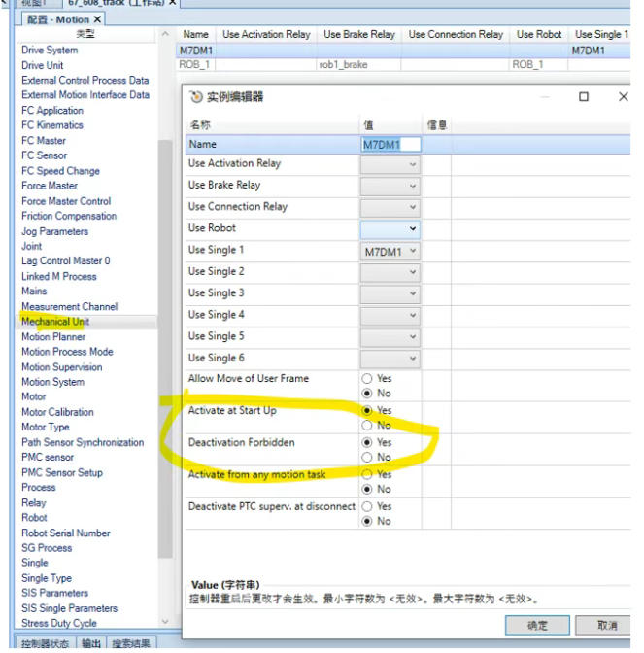Edit the Name value field M7DM1
Image resolution: width=644 pixels, height=653 pixels.
390,144
